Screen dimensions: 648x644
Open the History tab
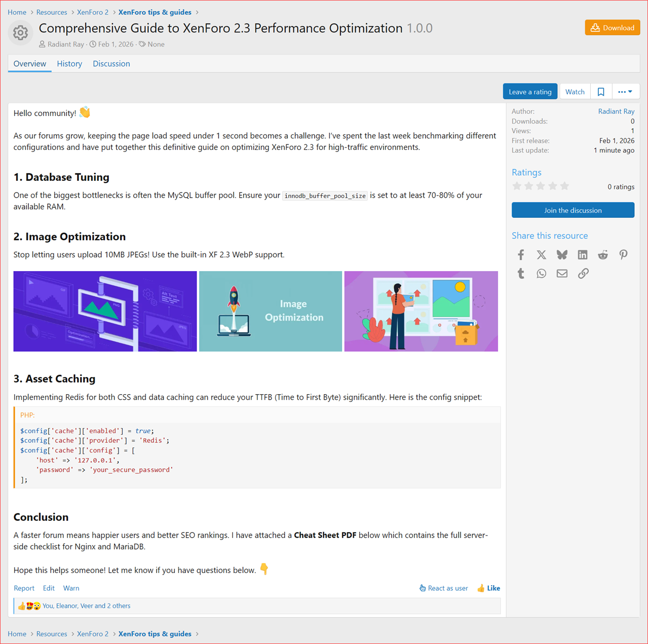pyautogui.click(x=69, y=64)
